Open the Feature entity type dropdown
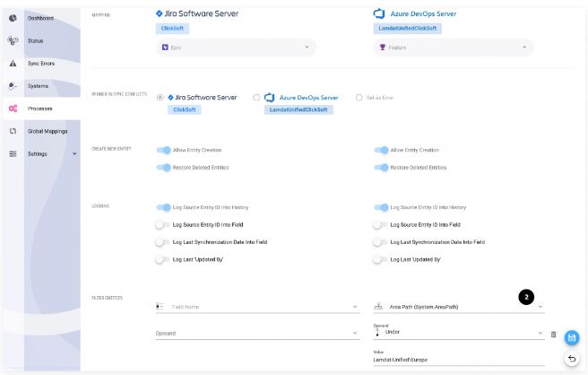This screenshot has width=588, height=375. pyautogui.click(x=454, y=48)
